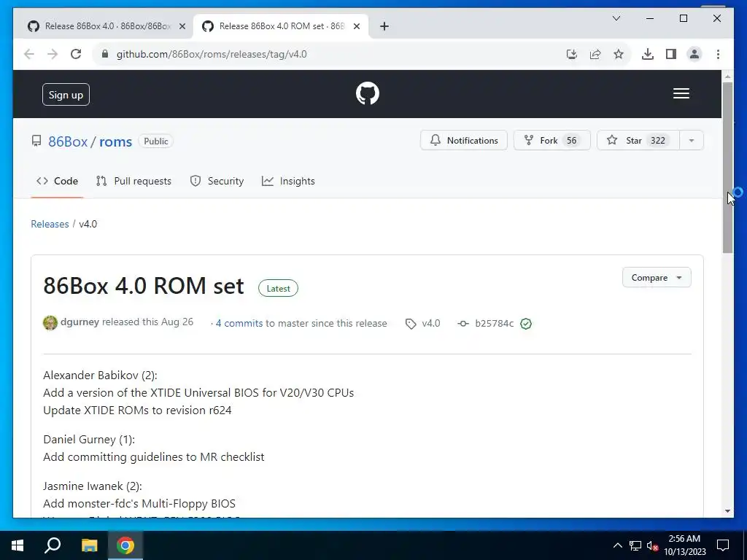Open the 86Box owner link

coord(68,141)
